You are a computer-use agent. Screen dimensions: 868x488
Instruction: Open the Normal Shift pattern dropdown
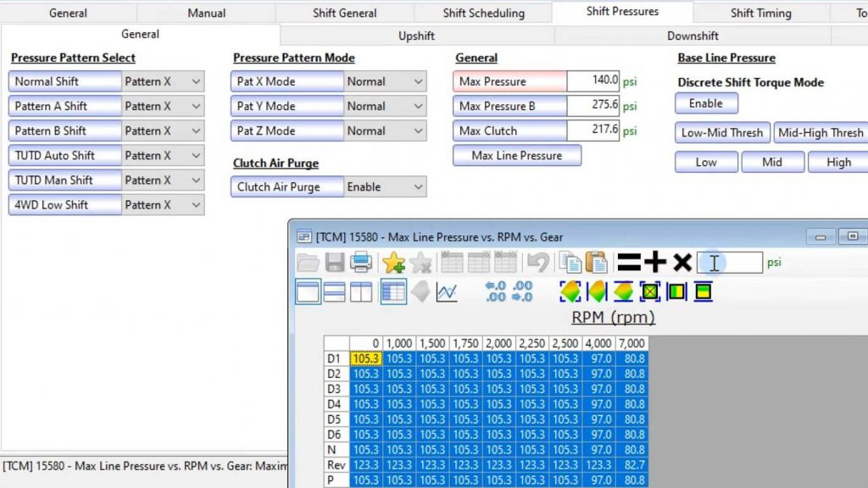[163, 81]
